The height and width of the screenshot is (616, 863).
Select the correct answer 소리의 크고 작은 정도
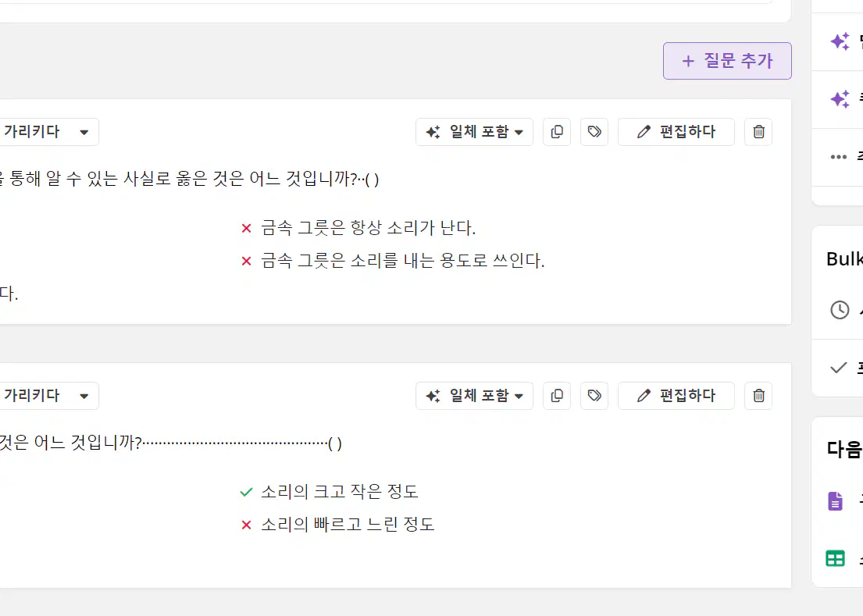pos(339,492)
